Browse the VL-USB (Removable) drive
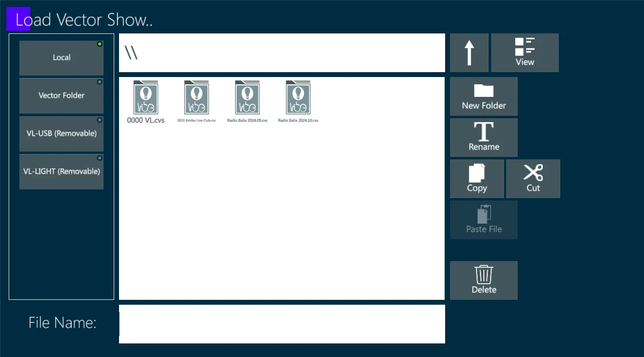This screenshot has width=644, height=357. click(61, 134)
